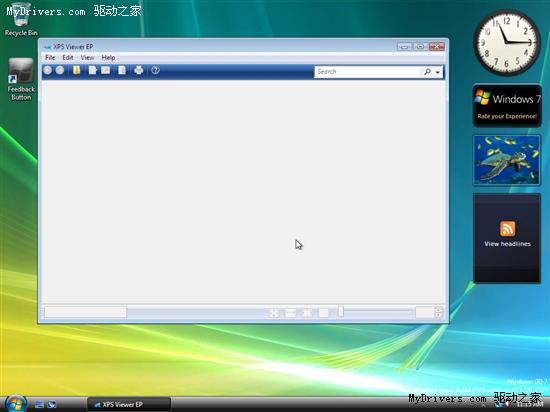Click the page number box in status bar
The height and width of the screenshot is (412, 550).
(85, 312)
